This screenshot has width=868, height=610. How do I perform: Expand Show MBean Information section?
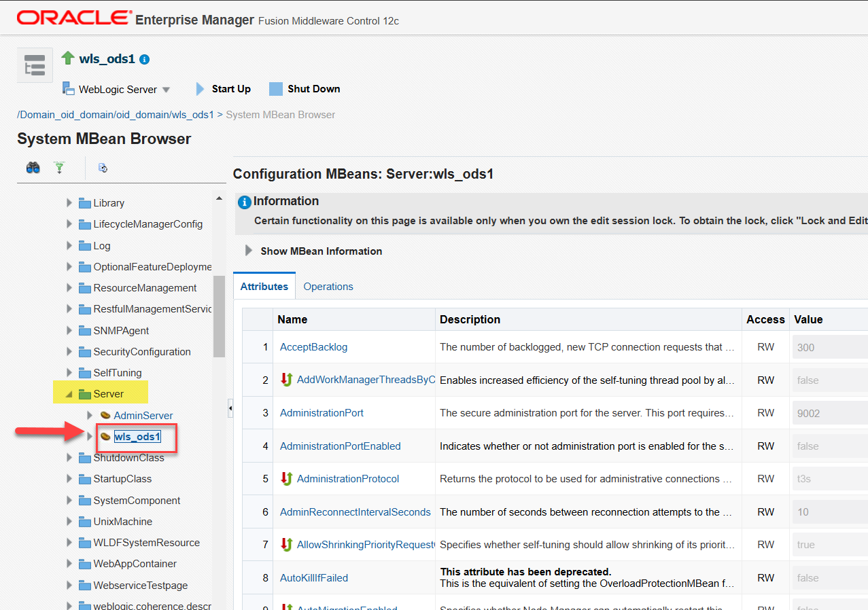click(249, 251)
